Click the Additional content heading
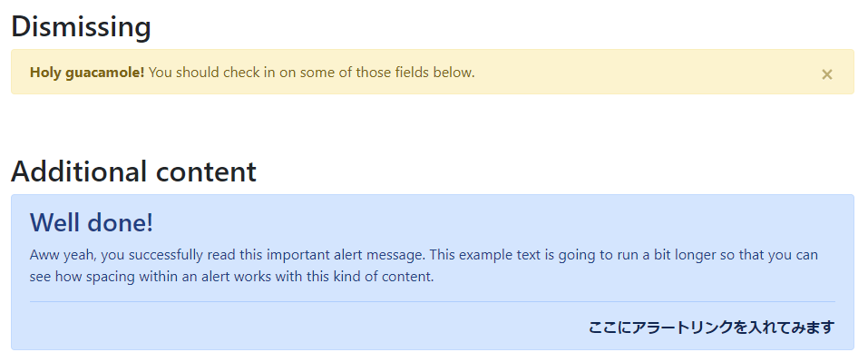868x362 pixels. point(133,171)
